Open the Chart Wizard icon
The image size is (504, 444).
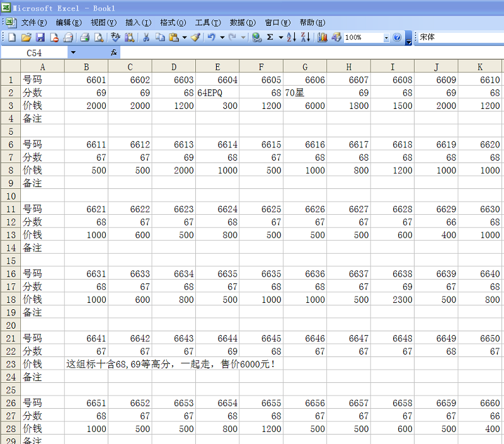click(323, 38)
